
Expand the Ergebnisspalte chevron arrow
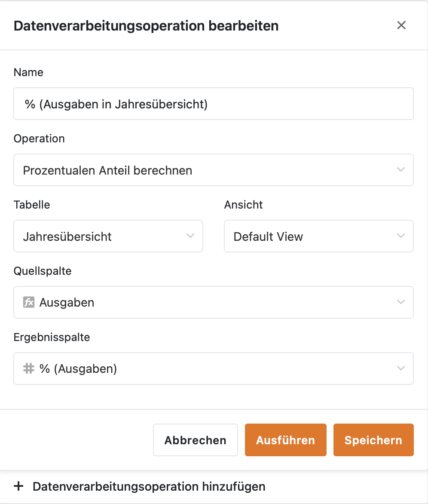point(401,369)
